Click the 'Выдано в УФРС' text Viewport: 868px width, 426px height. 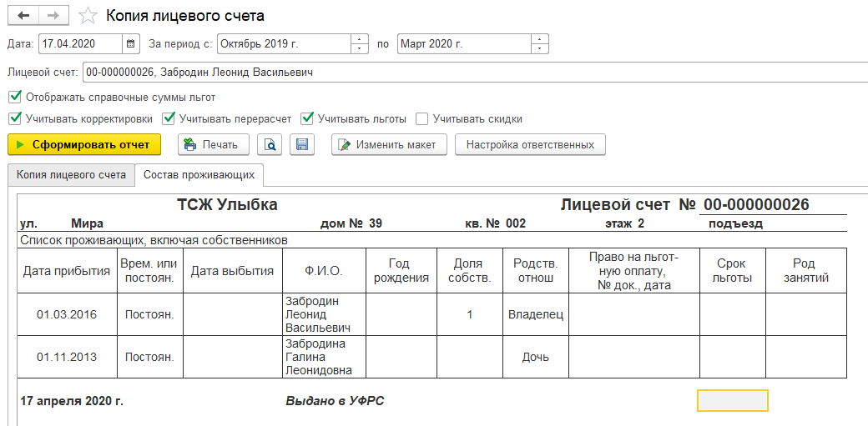[x=335, y=401]
